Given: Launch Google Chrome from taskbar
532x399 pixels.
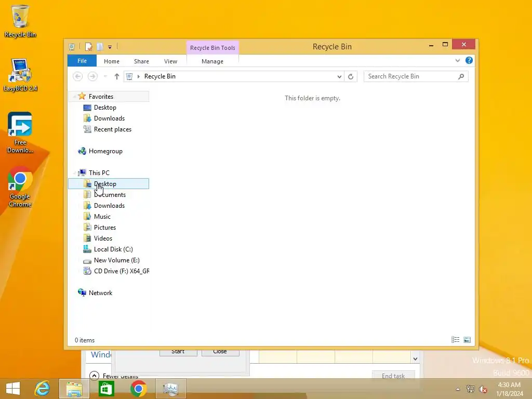Looking at the screenshot, I should point(138,389).
